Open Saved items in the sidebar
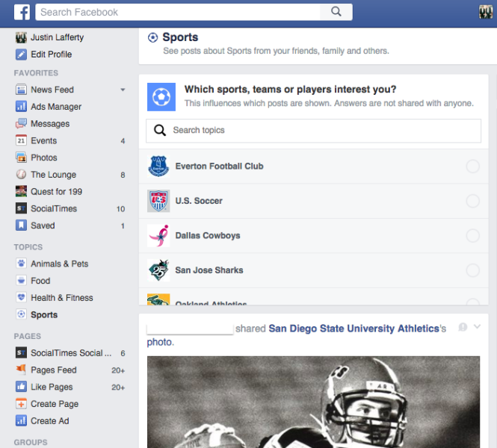The width and height of the screenshot is (497, 448). coord(42,225)
